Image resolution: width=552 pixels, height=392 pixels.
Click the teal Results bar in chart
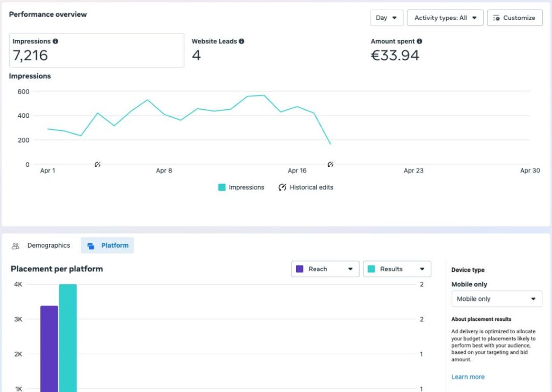pyautogui.click(x=68, y=338)
